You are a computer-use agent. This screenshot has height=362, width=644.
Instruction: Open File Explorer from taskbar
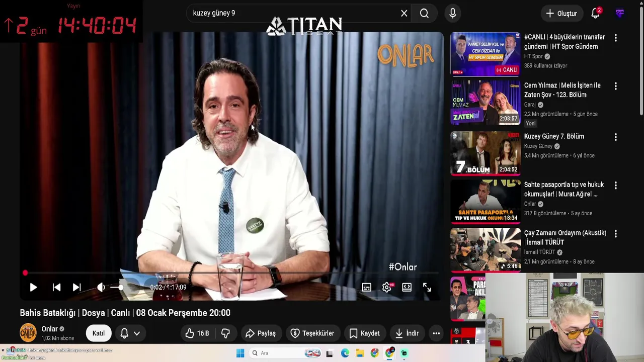[x=360, y=353]
